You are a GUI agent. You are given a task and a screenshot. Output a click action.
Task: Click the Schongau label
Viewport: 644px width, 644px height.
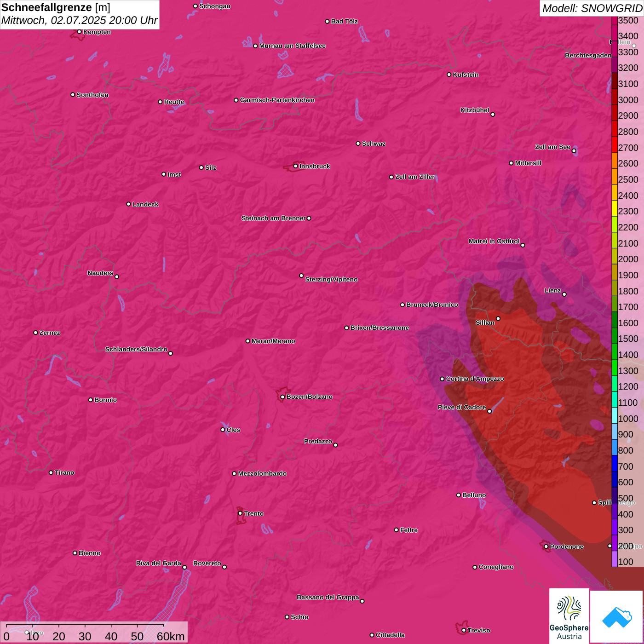click(x=215, y=6)
